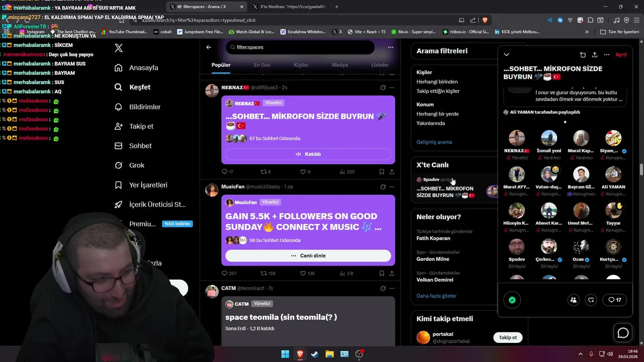This screenshot has width=644, height=362.
Task: Open more menu on CATM post
Action: 392,288
